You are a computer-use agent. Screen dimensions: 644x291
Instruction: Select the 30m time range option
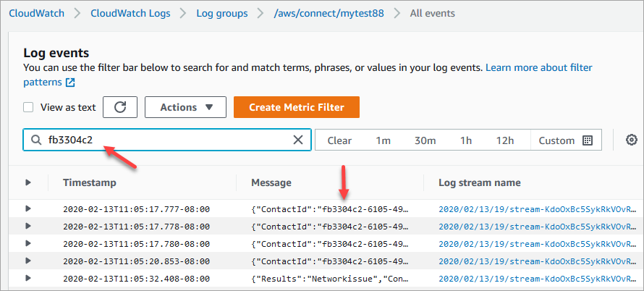click(x=423, y=140)
